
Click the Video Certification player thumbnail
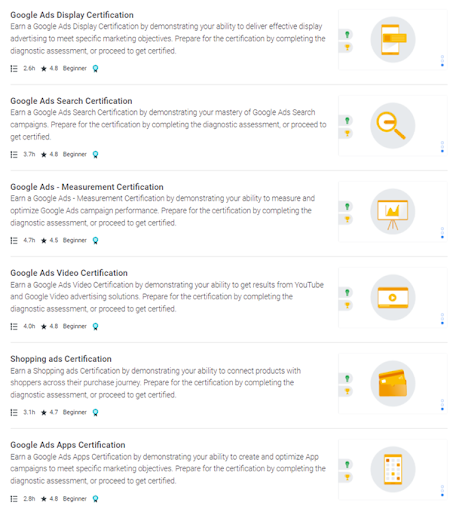(x=393, y=297)
